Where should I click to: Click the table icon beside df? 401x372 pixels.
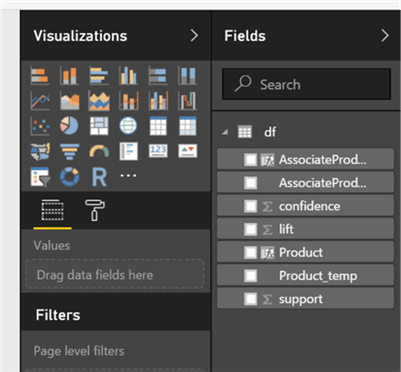pyautogui.click(x=245, y=132)
